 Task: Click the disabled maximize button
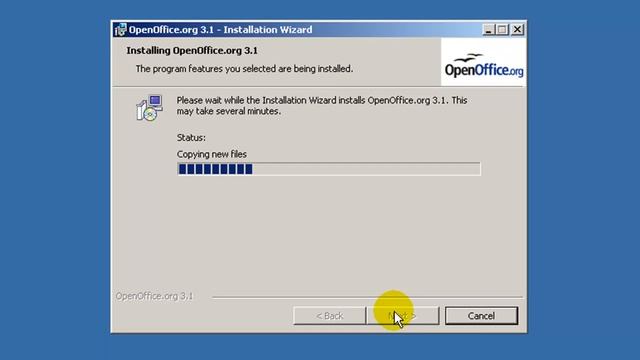tap(502, 29)
